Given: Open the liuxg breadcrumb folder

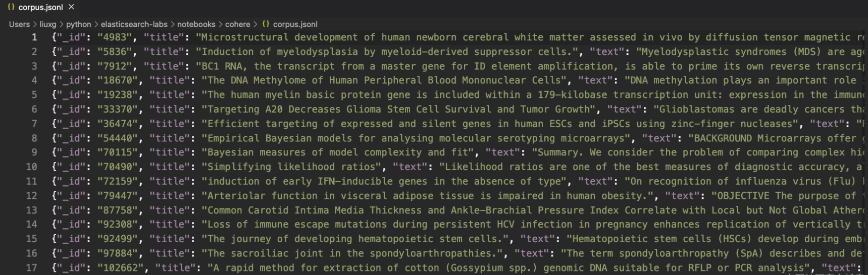Looking at the screenshot, I should (x=48, y=24).
